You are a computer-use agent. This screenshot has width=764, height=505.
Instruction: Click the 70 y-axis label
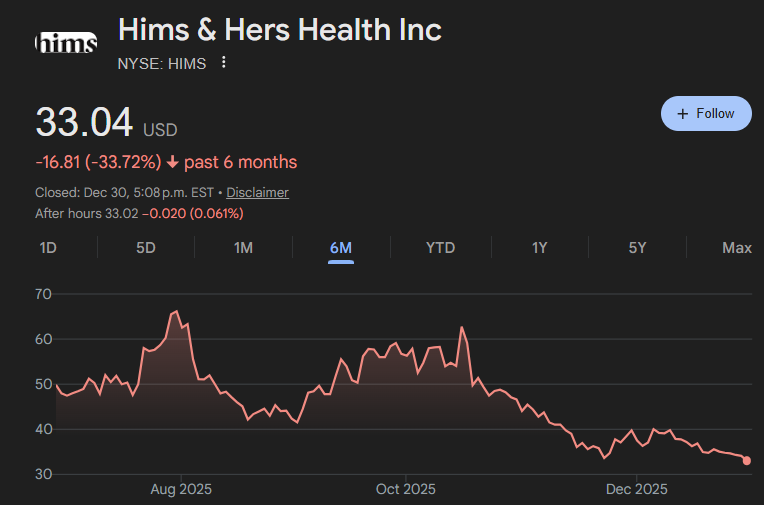coord(43,294)
